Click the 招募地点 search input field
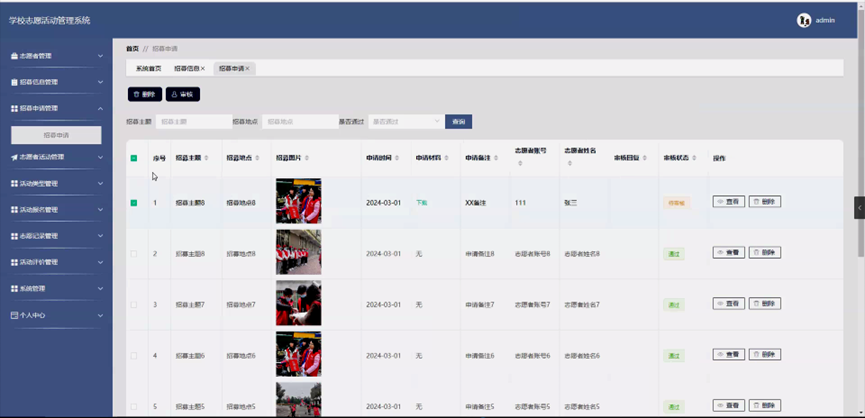Screen dimensions: 865x418 pos(300,122)
